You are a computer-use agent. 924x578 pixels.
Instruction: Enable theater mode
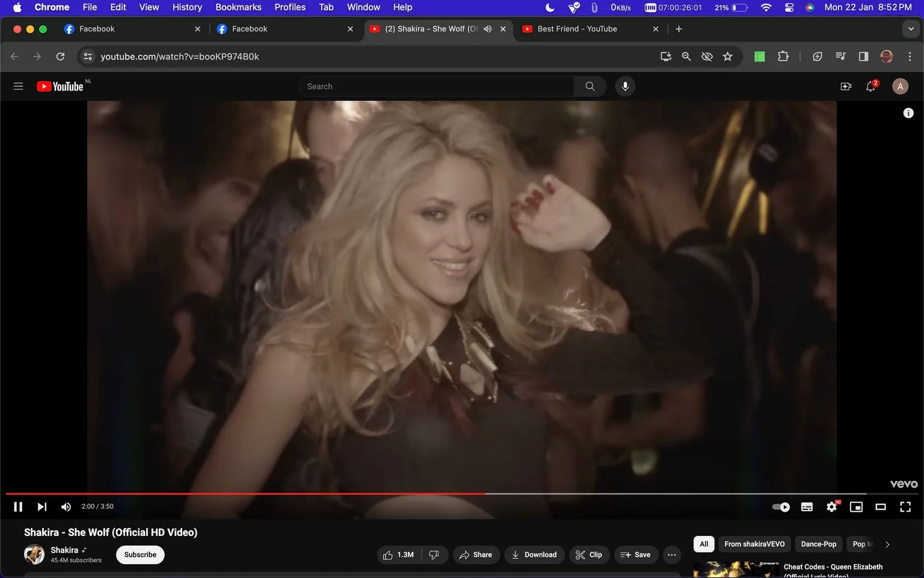coord(881,507)
